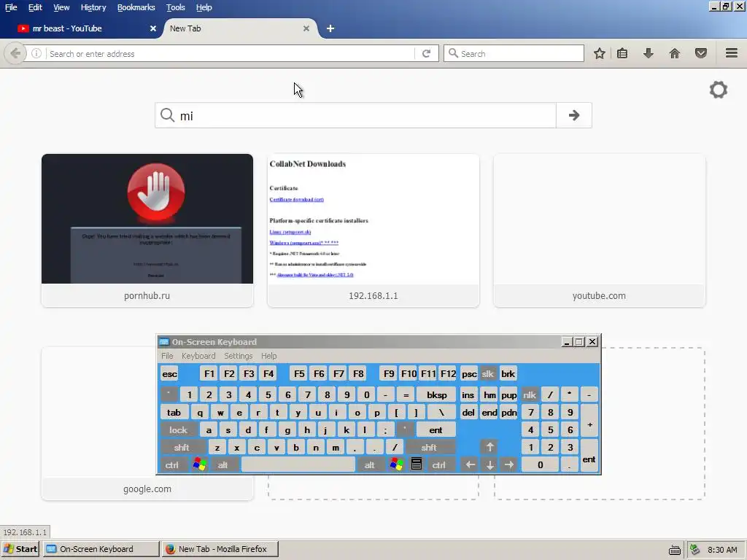
Task: Open the Firefox Tools menu
Action: [x=175, y=7]
